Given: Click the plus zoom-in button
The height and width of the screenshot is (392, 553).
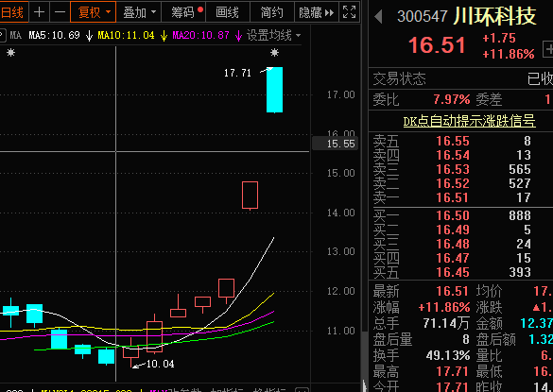Looking at the screenshot, I should (x=39, y=12).
